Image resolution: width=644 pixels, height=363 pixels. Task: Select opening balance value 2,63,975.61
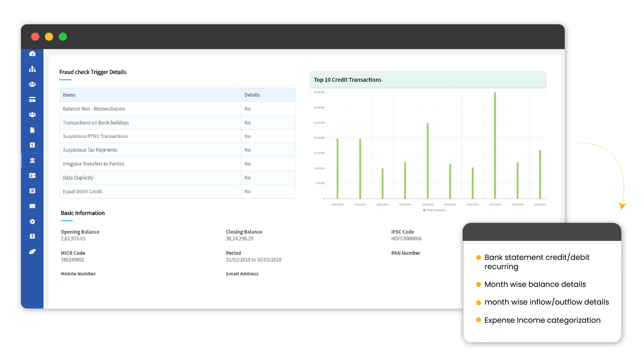(73, 239)
